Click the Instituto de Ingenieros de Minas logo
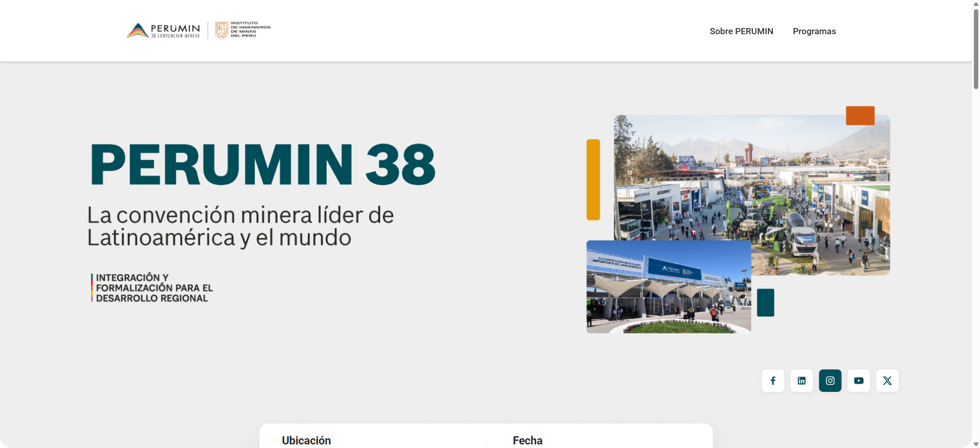The image size is (980, 448). tap(243, 30)
